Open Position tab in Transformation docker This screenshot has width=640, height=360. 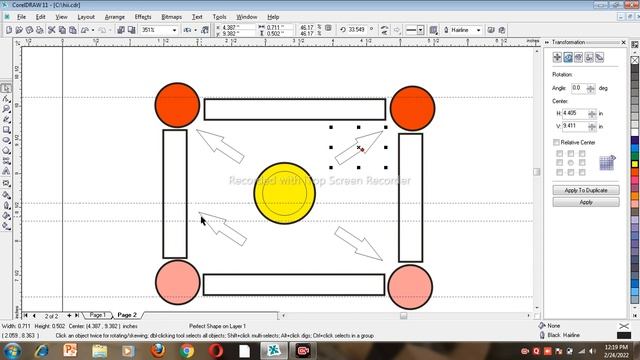pos(557,57)
